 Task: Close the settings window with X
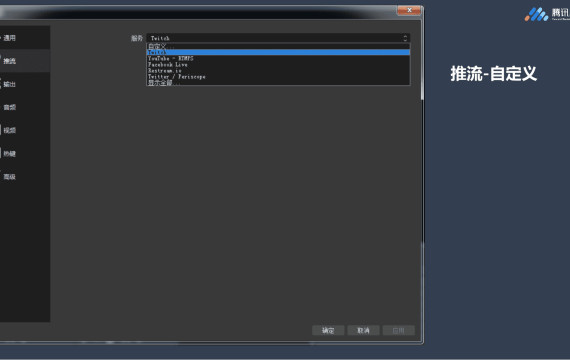[409, 10]
